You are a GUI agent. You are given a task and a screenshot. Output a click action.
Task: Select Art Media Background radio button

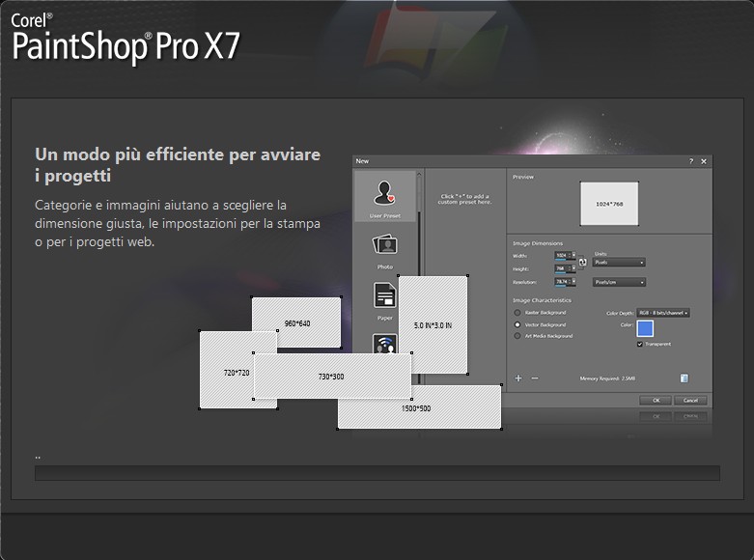pos(517,336)
